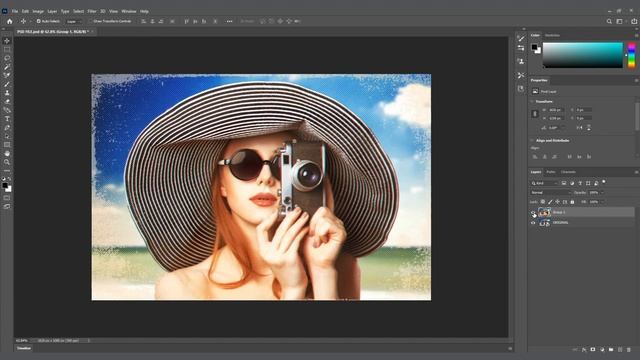
Task: Select the Clone Stamp tool
Action: click(x=7, y=93)
